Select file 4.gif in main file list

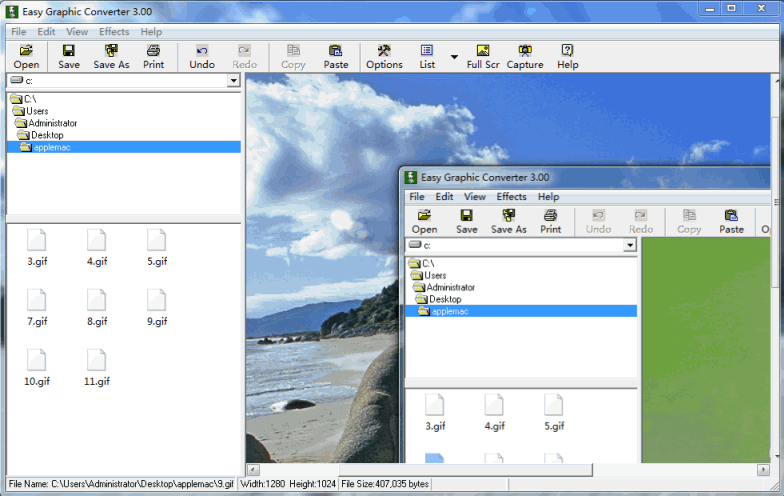point(96,248)
